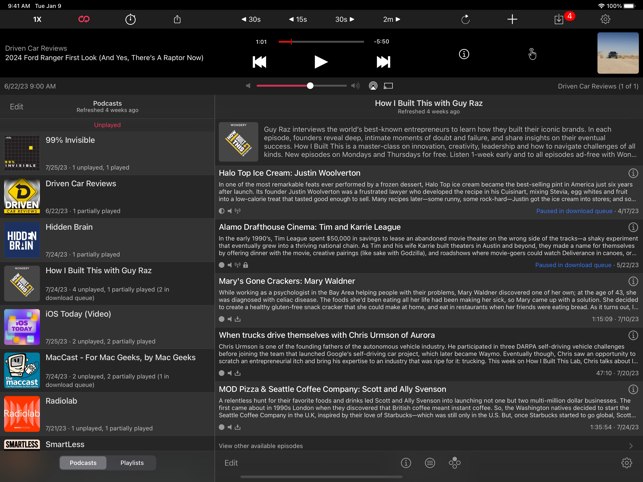Open episode list options icon
The width and height of the screenshot is (643, 482).
pyautogui.click(x=430, y=463)
